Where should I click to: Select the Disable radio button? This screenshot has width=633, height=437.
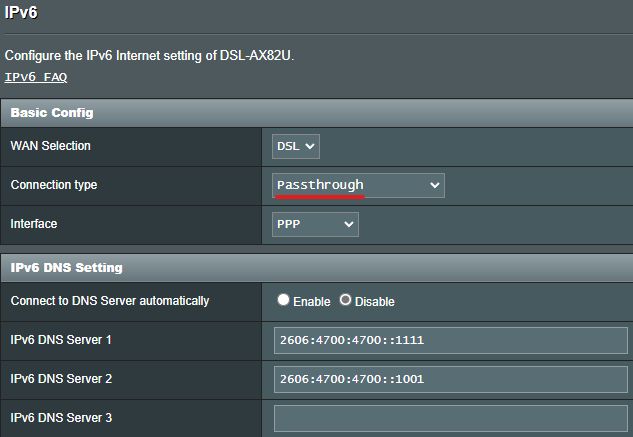(x=346, y=300)
